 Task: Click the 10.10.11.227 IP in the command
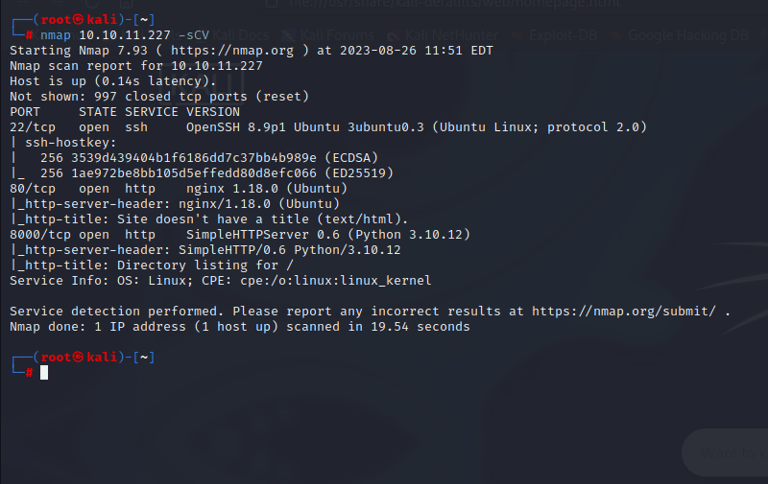(125, 34)
